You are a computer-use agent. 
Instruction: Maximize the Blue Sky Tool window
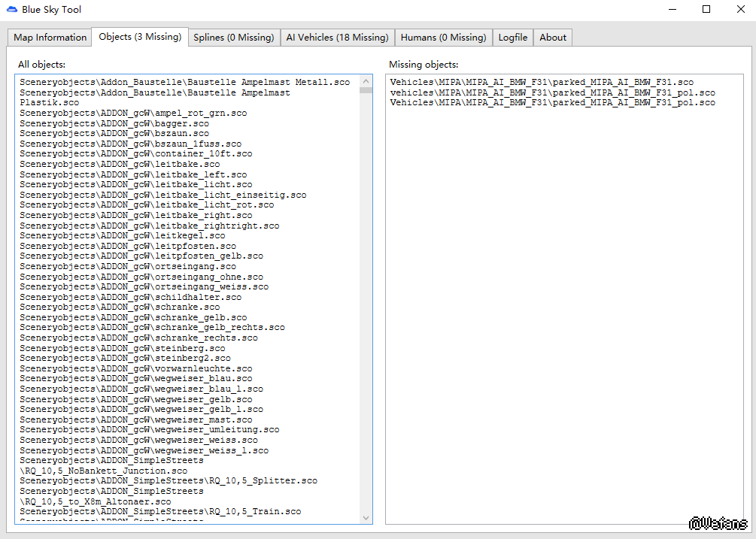[x=706, y=10]
